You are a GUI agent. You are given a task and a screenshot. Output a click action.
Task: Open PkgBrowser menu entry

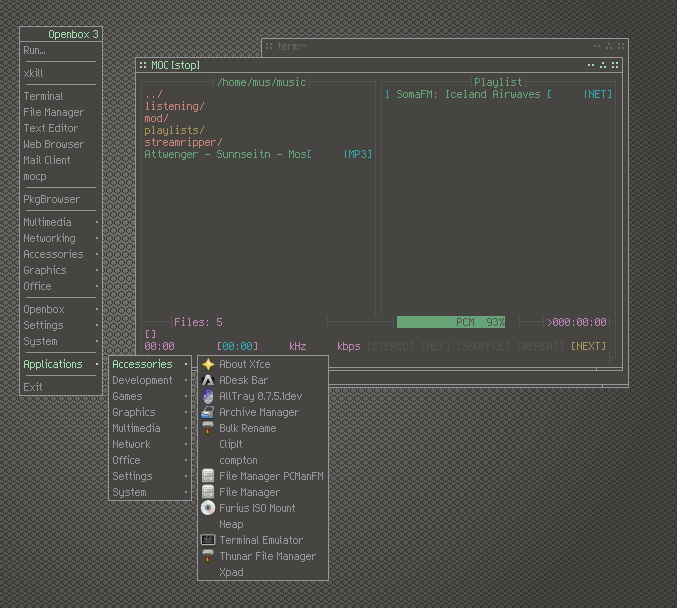[61, 199]
